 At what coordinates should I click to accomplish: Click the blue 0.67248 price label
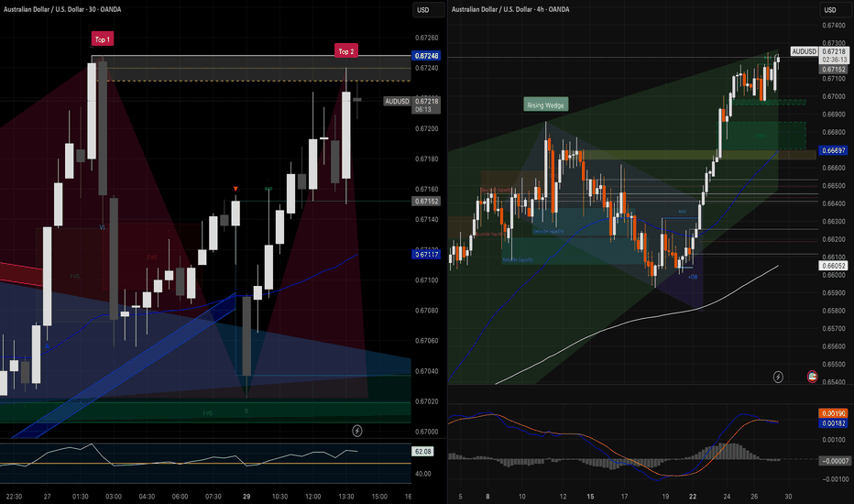[427, 56]
